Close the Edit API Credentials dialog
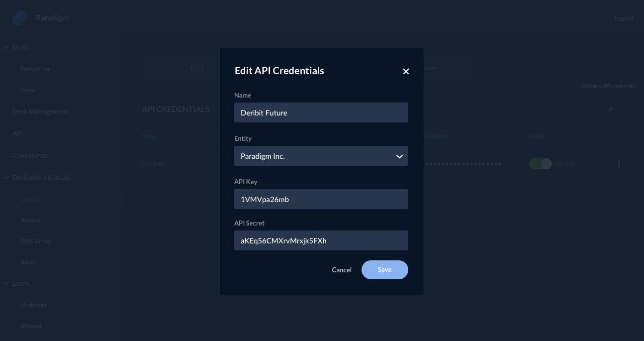 (406, 71)
